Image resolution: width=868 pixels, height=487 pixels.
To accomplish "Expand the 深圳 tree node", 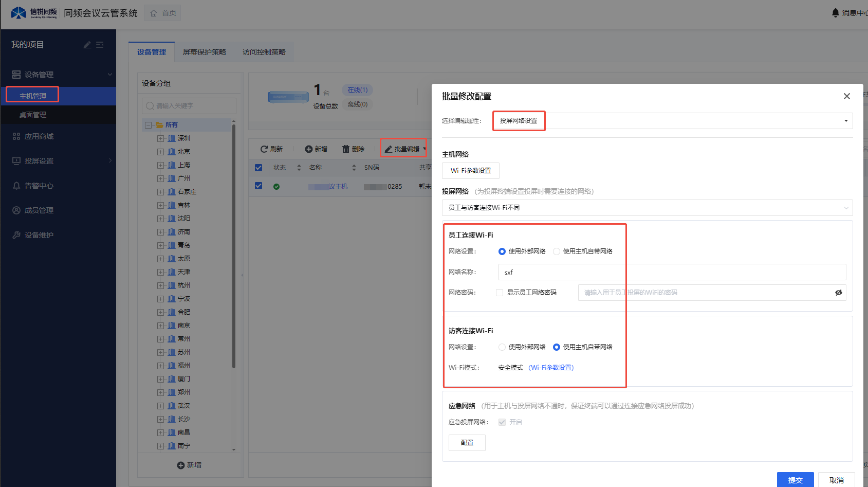I will 160,138.
